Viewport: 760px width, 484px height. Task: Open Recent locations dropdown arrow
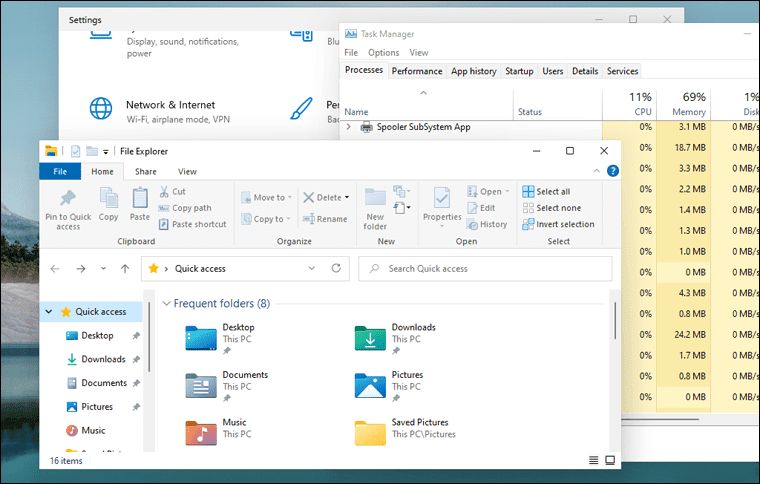pyautogui.click(x=103, y=268)
